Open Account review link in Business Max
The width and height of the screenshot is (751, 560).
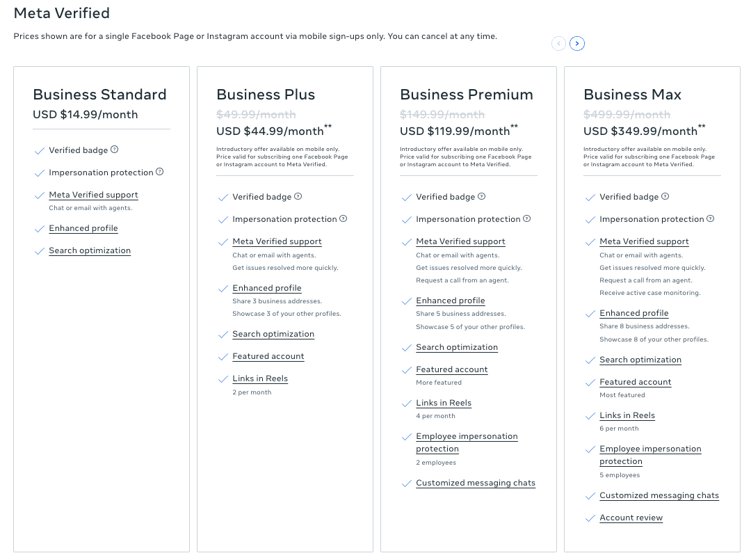(631, 518)
